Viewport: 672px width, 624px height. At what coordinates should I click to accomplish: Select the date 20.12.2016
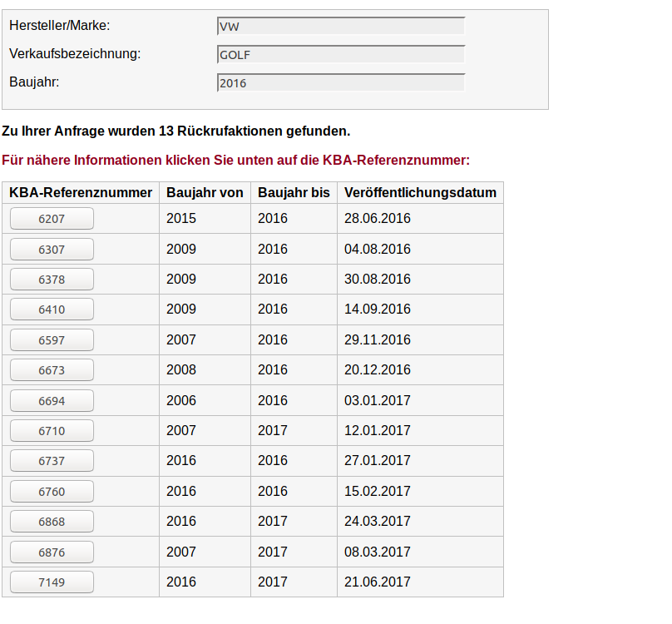coord(378,369)
